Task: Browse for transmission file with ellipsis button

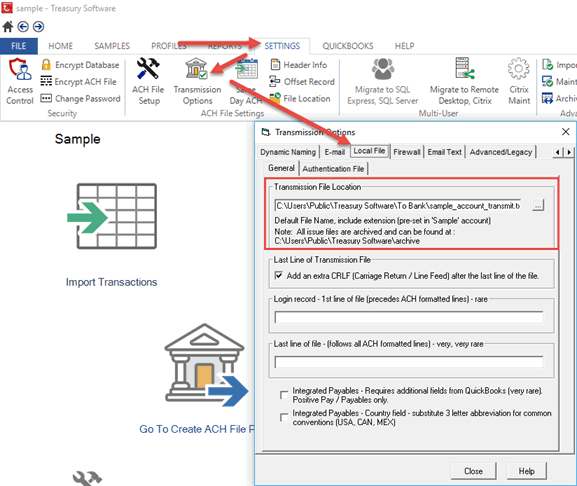Action: (x=538, y=206)
